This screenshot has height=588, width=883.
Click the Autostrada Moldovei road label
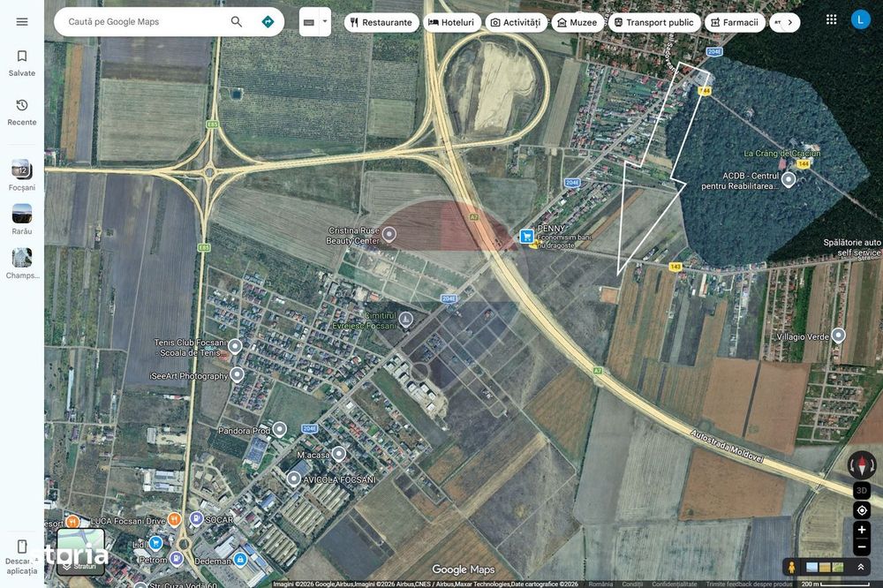coord(727,447)
